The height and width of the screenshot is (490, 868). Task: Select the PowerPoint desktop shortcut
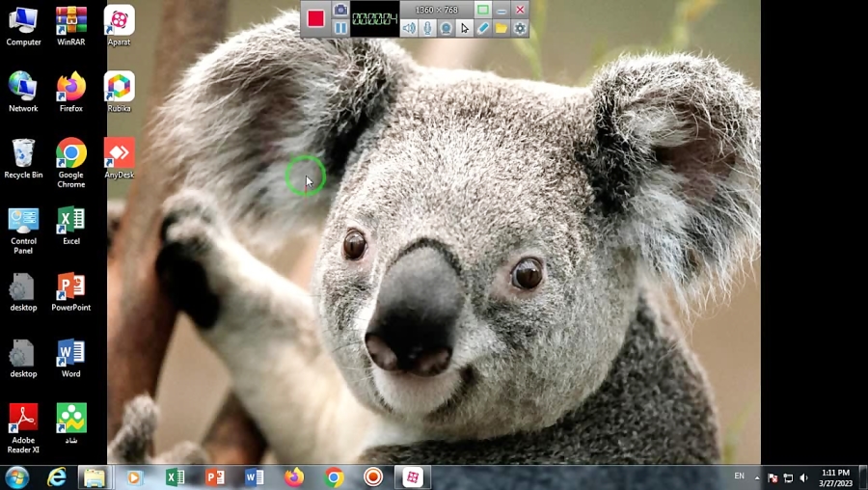pyautogui.click(x=70, y=292)
